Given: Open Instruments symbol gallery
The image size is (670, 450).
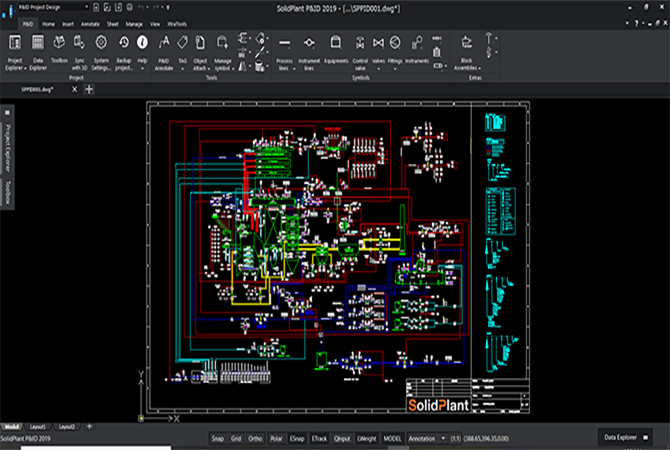Looking at the screenshot, I should (x=417, y=49).
